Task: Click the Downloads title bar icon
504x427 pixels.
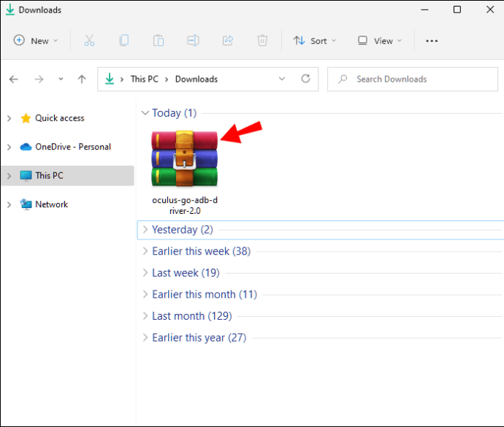Action: (10, 9)
